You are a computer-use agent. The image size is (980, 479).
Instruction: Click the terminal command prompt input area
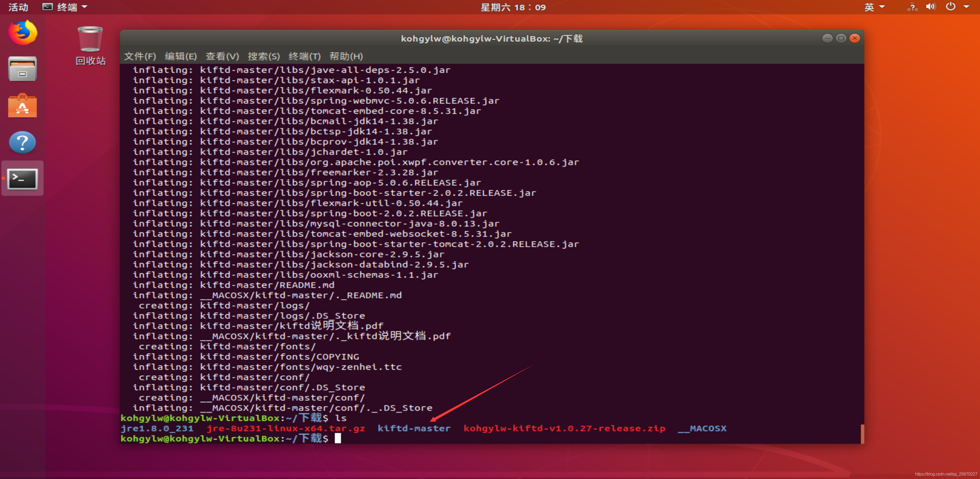338,438
